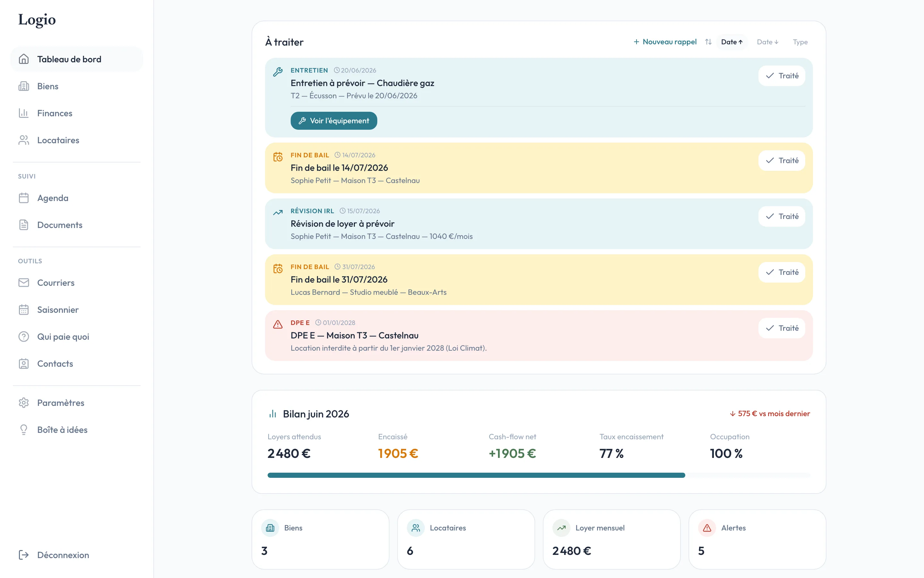The image size is (924, 578).
Task: Mark Révision de loyer à prévoir as Traité
Action: (x=782, y=216)
